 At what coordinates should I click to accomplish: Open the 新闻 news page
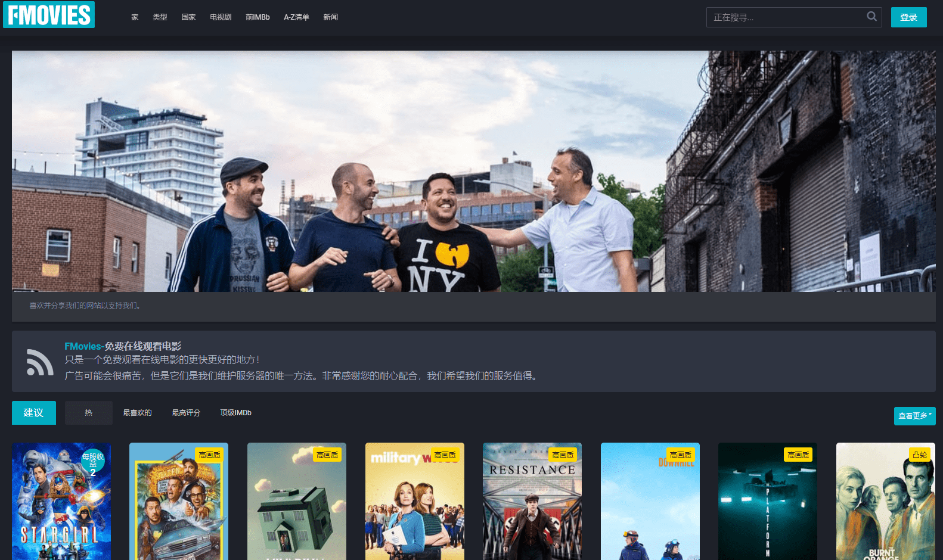coord(330,17)
